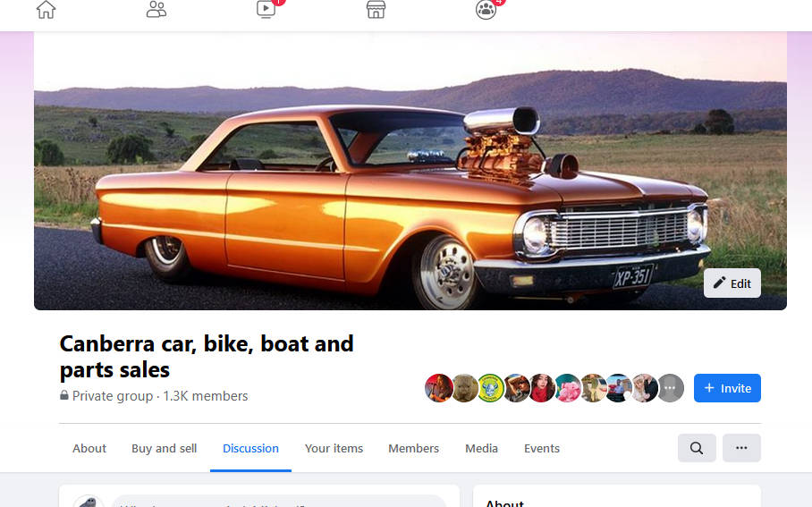Switch to the Members tab
812x507 pixels.
point(413,448)
